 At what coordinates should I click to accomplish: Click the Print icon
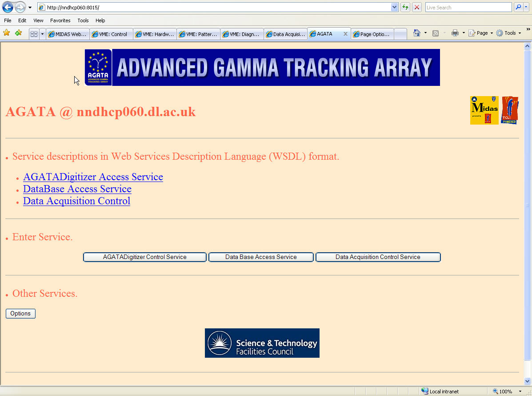pos(455,33)
